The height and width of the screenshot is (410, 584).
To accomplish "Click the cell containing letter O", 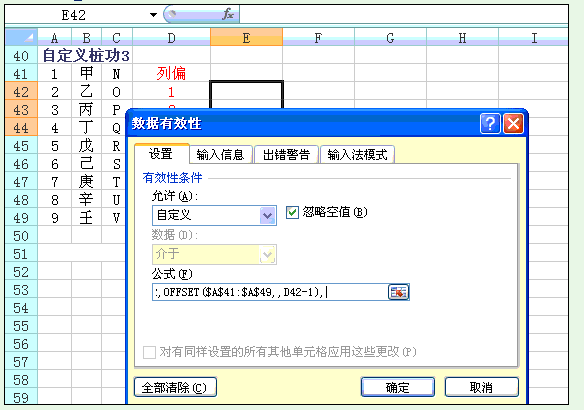I will click(x=117, y=92).
